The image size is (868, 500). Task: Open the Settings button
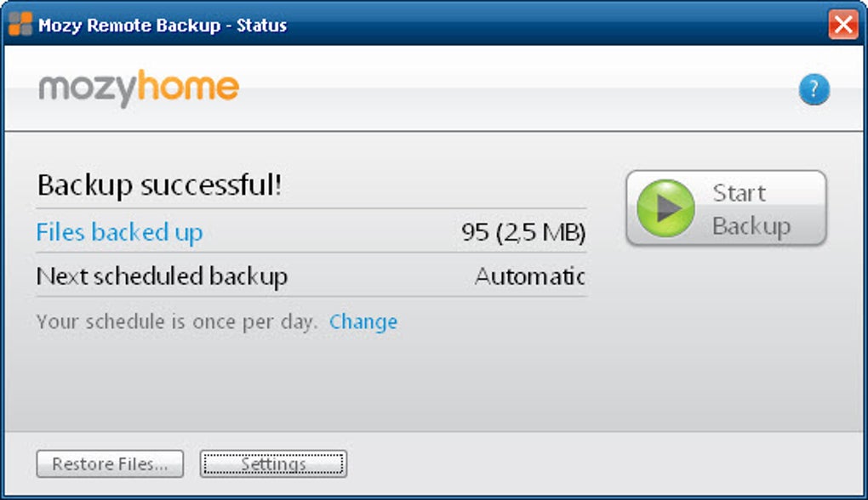point(273,464)
